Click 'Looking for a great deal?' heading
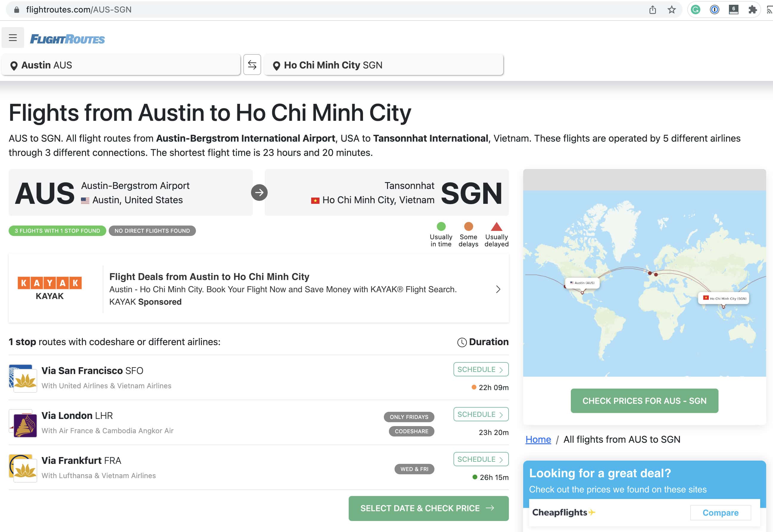This screenshot has height=532, width=773. (x=600, y=473)
